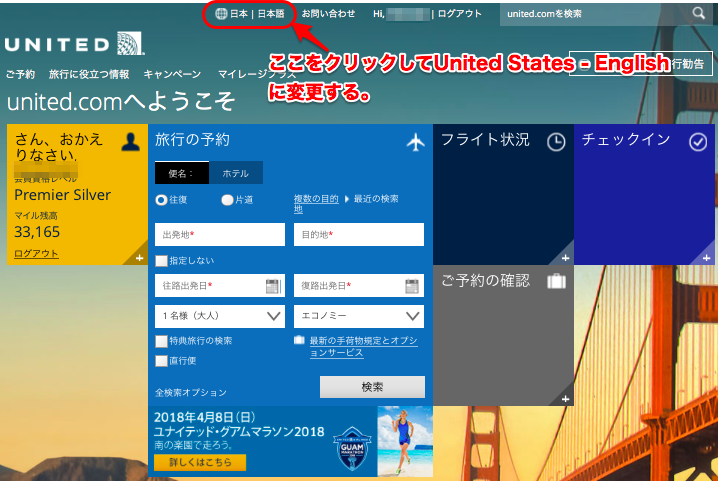The height and width of the screenshot is (481, 718).
Task: Click the 往路出発日 date field
Action: tap(220, 286)
